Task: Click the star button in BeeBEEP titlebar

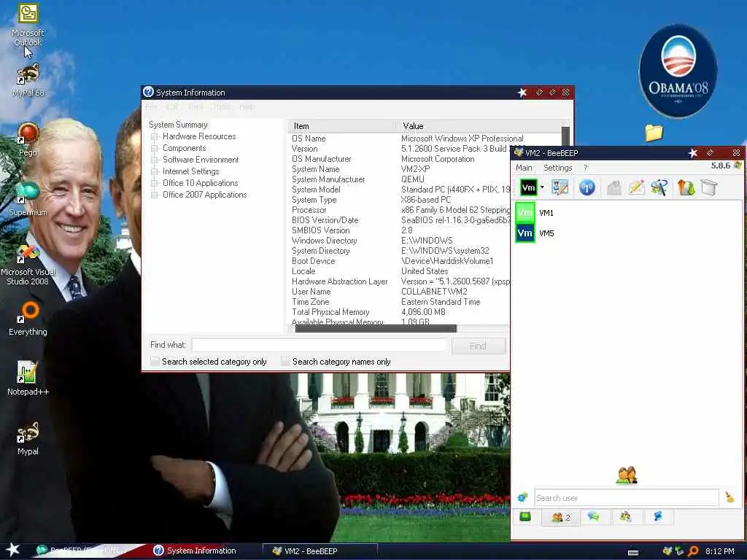Action: point(693,153)
